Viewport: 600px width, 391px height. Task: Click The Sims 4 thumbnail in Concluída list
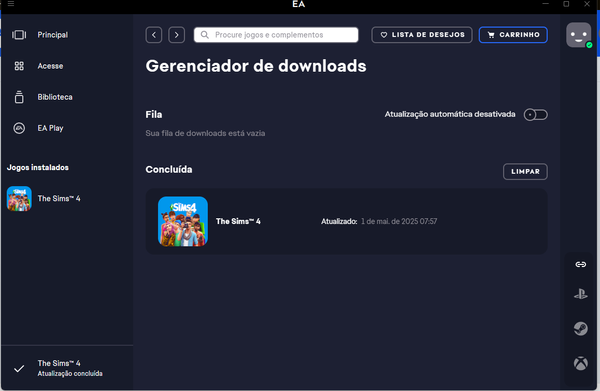click(183, 221)
